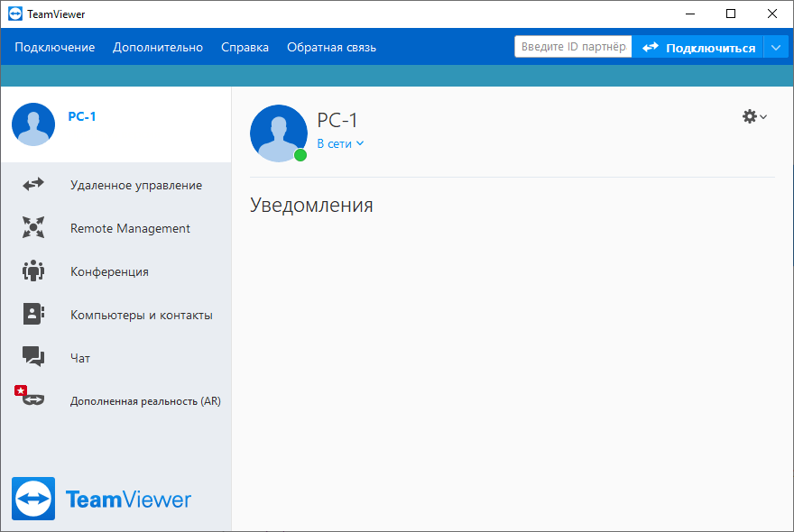Open Дополненная реальность (AR)

point(116,401)
